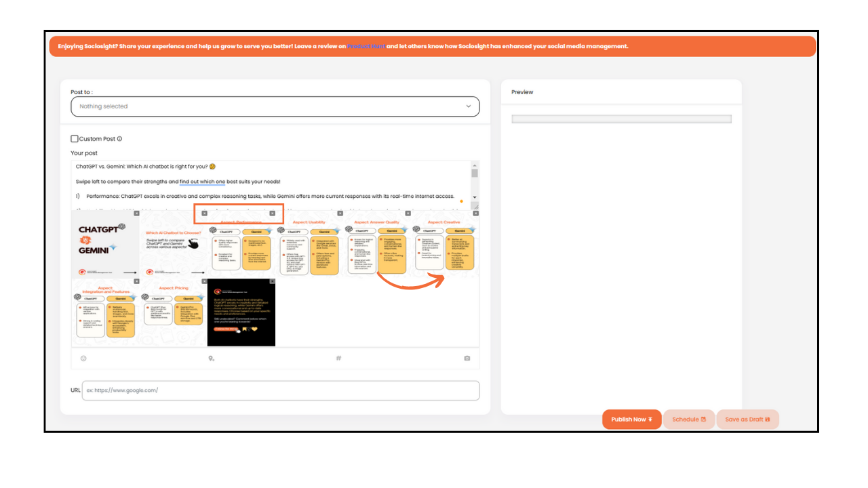868x488 pixels.
Task: Click the underlined 'find out which one' text
Action: [x=202, y=182]
